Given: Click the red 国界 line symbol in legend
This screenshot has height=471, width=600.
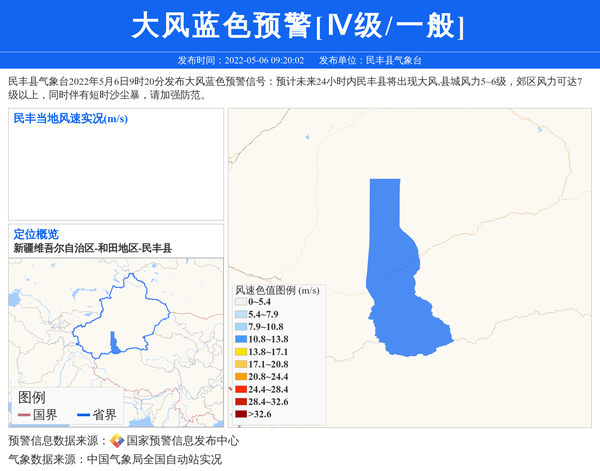Looking at the screenshot, I should point(23,415).
